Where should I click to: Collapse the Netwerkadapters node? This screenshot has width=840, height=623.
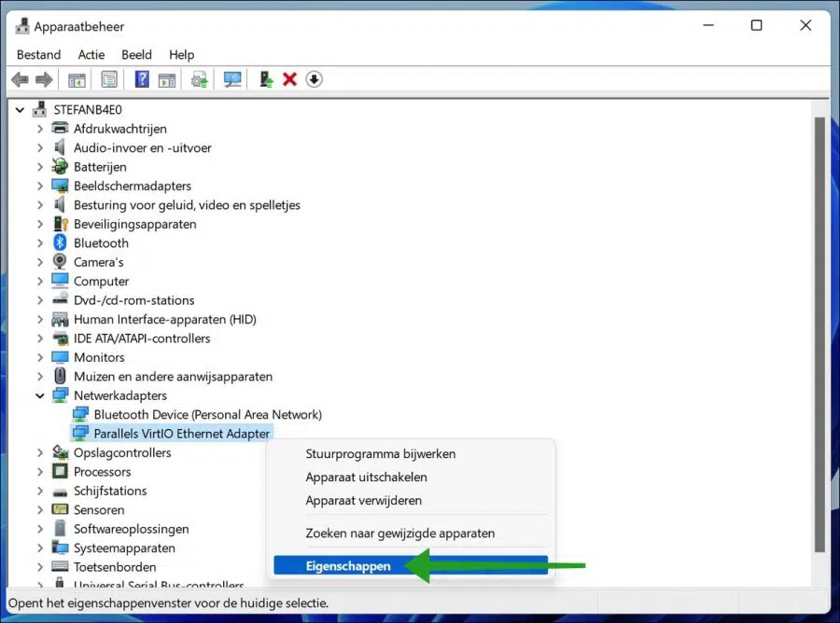[40, 395]
